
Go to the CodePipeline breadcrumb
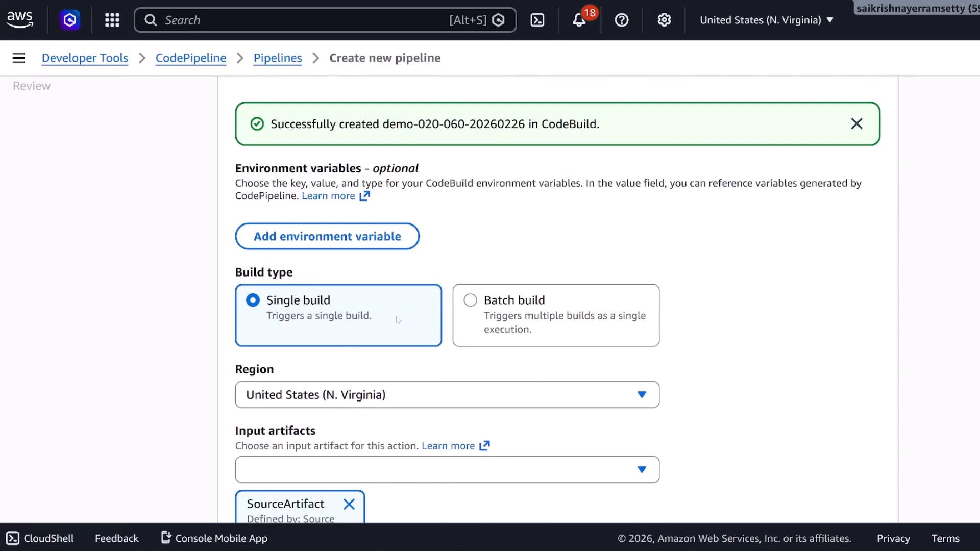(x=191, y=58)
